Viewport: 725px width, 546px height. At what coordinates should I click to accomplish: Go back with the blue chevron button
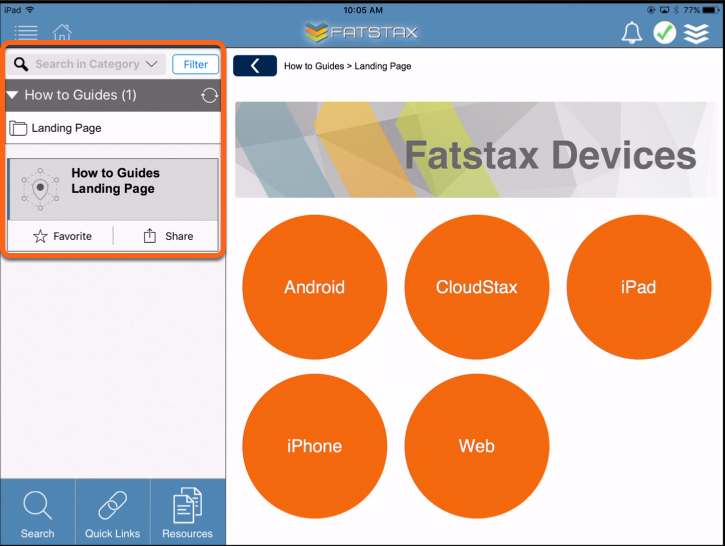click(255, 66)
